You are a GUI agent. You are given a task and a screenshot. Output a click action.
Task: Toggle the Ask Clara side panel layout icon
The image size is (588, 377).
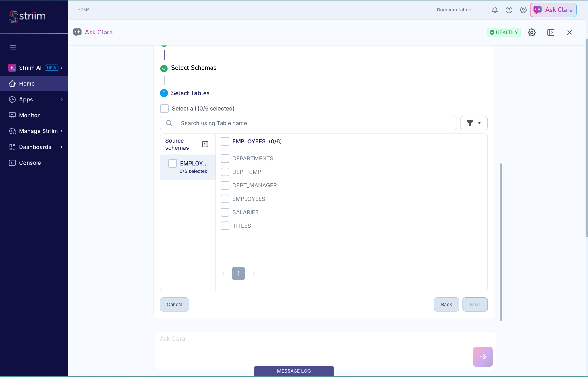[551, 32]
